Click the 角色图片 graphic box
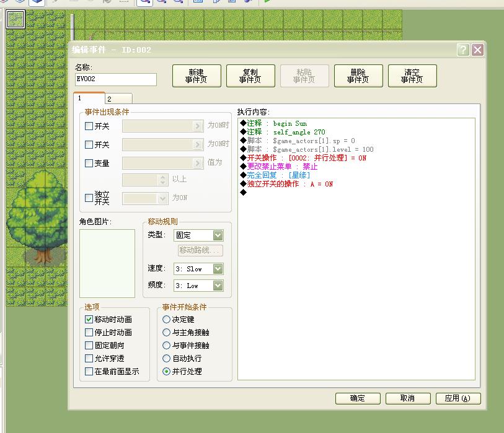This screenshot has height=433, width=504. point(107,263)
